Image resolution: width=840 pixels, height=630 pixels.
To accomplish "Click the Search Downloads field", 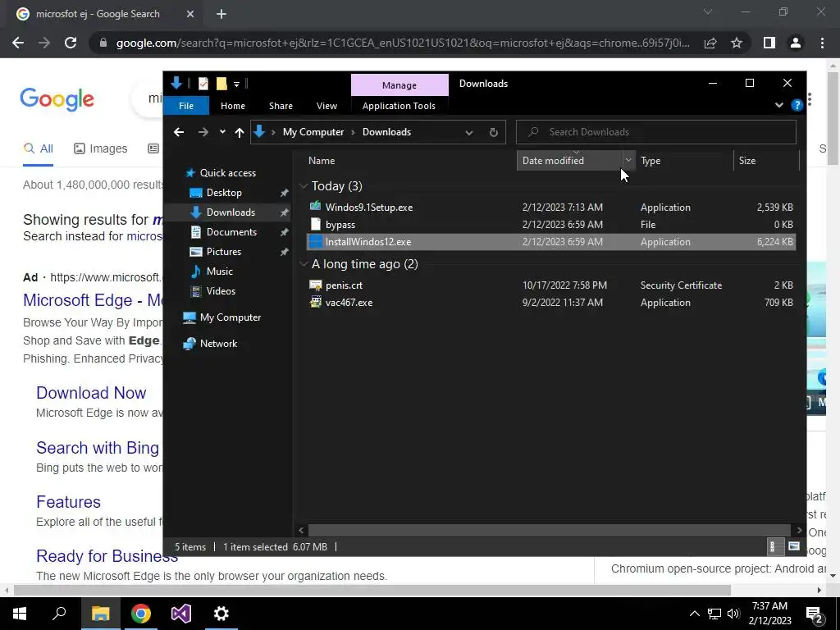I will (x=655, y=132).
